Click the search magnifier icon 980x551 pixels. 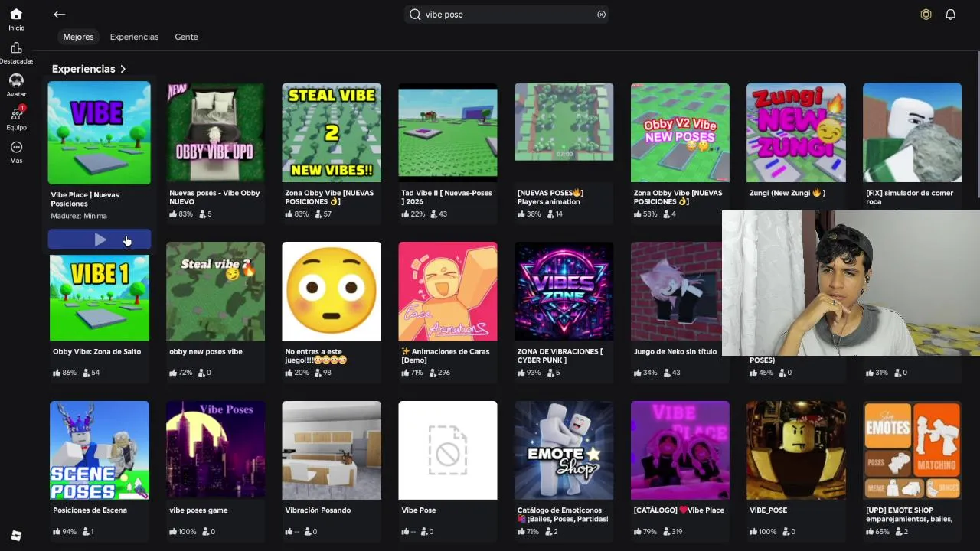click(415, 15)
